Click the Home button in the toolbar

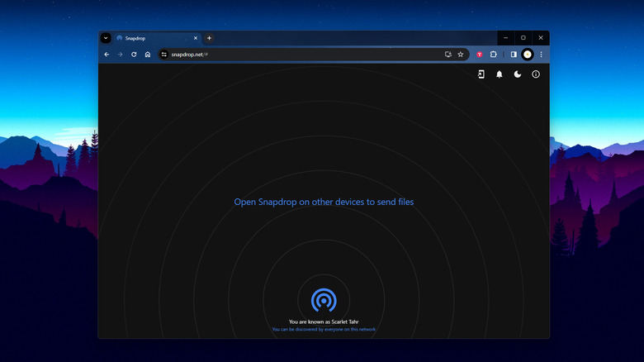point(148,55)
